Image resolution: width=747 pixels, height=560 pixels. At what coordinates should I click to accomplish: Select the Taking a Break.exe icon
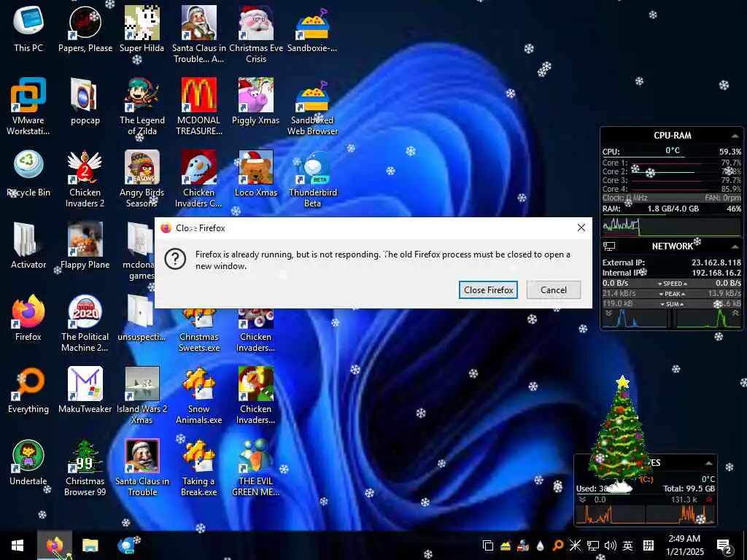198,467
